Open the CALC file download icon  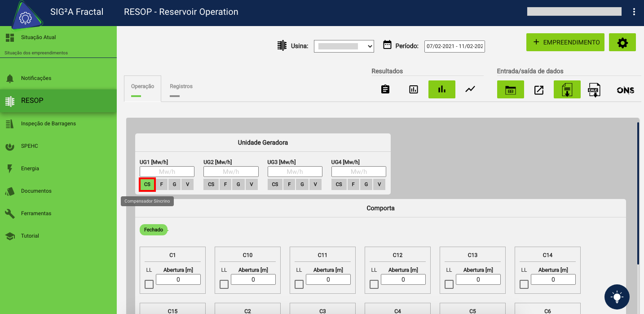594,90
